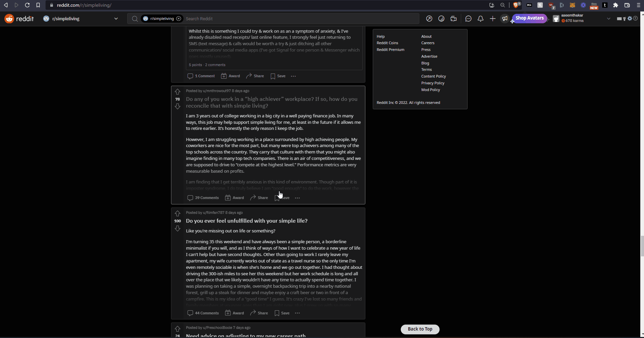Open the Reddit chat icon
This screenshot has width=644, height=338.
pos(468,19)
